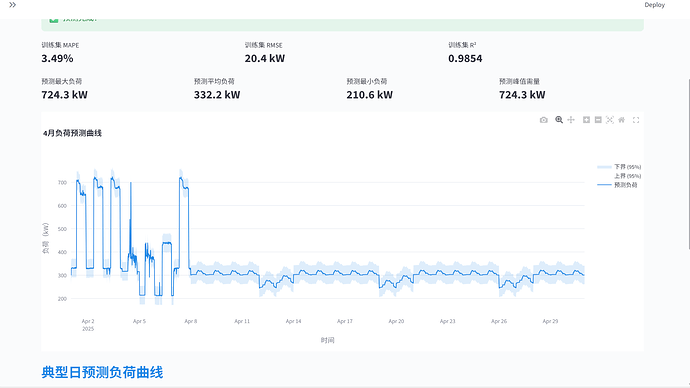Screen dimensions: 690x388
Task: Click the 预测平均负荷 metric label
Action: [x=214, y=81]
